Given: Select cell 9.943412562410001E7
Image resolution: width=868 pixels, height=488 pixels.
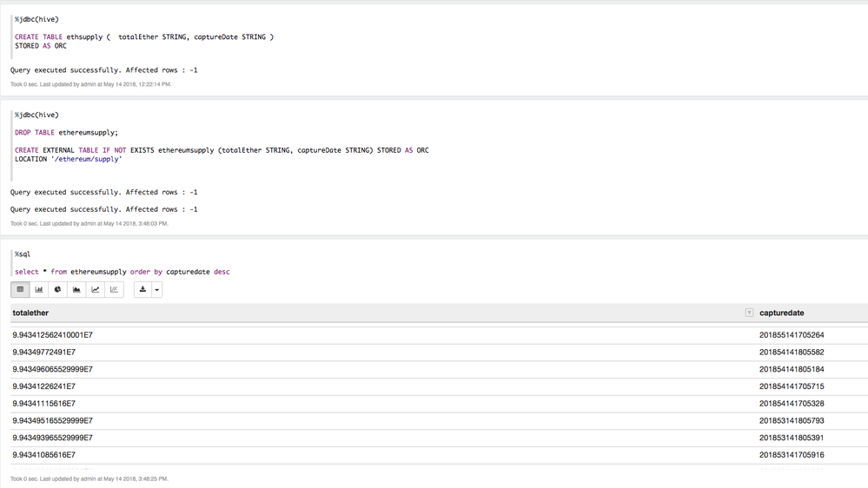Looking at the screenshot, I should pyautogui.click(x=53, y=334).
